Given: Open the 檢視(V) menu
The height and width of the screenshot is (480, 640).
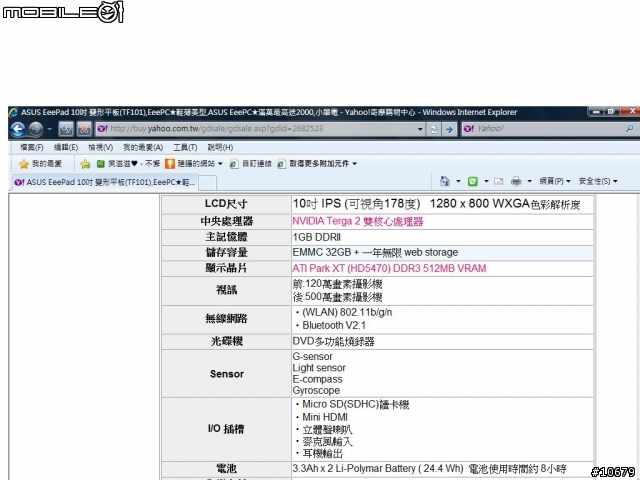Looking at the screenshot, I should 100,147.
